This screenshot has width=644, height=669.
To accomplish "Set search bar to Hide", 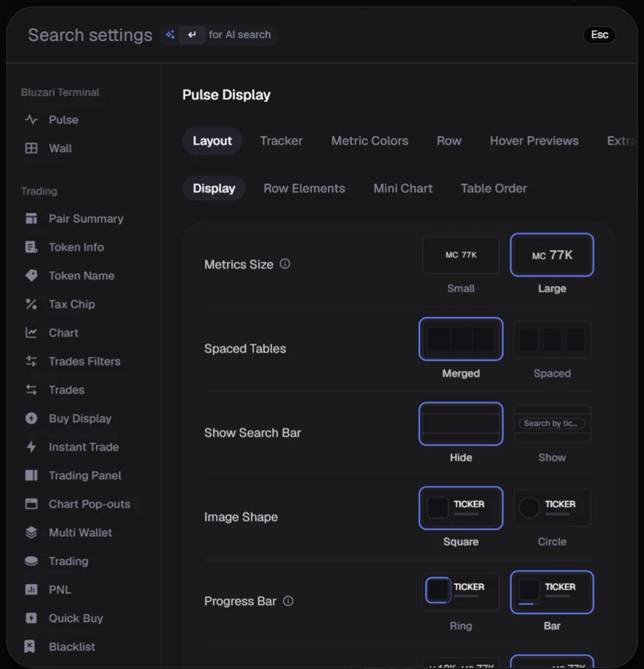I will pos(461,424).
